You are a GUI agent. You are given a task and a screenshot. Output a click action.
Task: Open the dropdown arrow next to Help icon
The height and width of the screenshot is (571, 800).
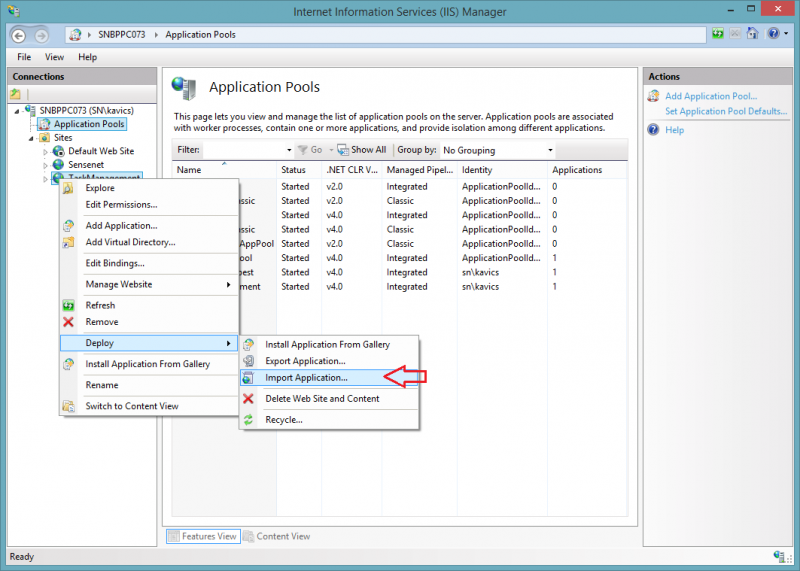point(786,34)
